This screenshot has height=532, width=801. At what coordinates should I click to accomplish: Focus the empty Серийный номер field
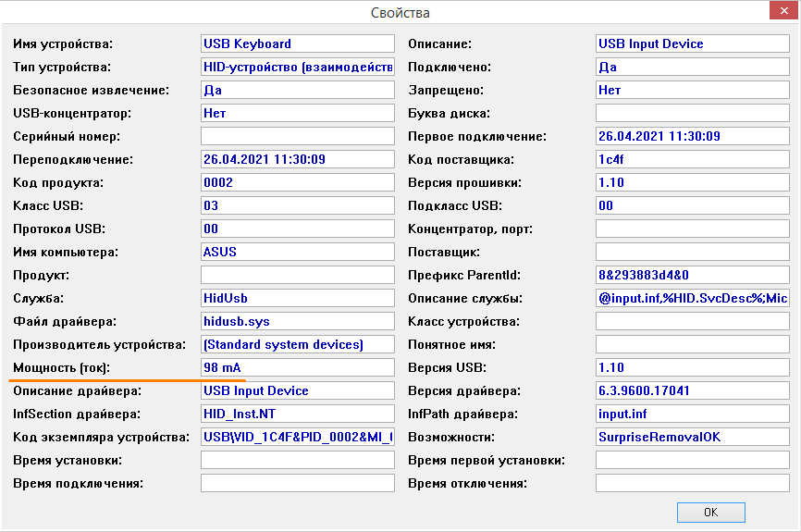(x=297, y=136)
